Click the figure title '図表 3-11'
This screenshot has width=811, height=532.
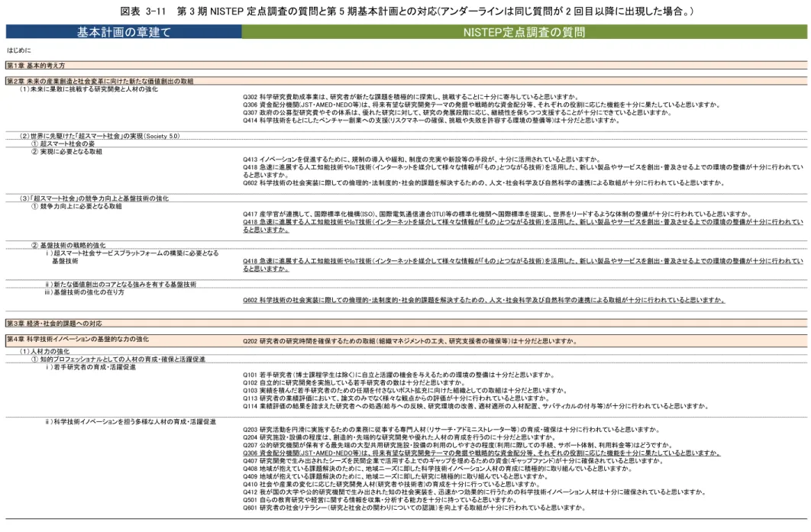click(x=143, y=11)
